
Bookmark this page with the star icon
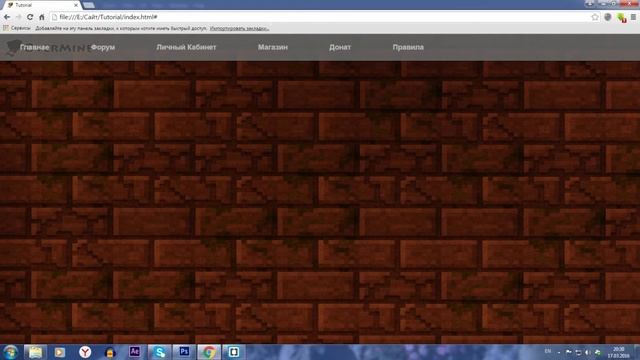tap(595, 17)
